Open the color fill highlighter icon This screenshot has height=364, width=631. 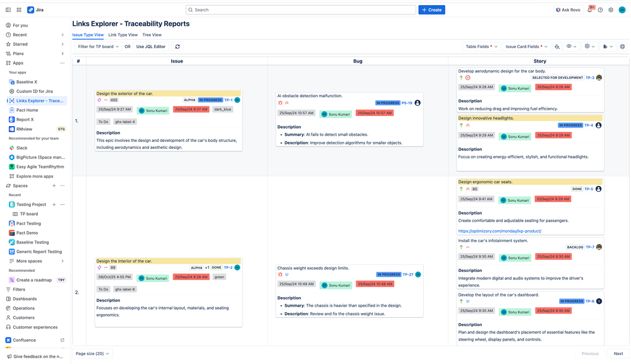click(557, 47)
